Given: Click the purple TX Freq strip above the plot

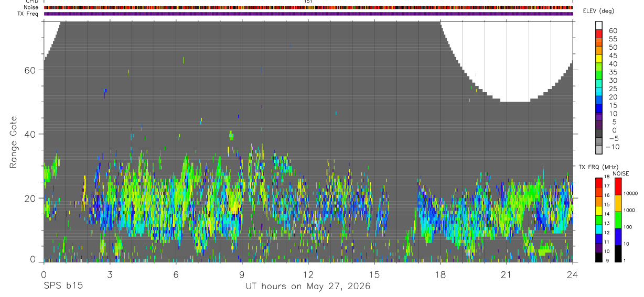Looking at the screenshot, I should click(x=308, y=14).
